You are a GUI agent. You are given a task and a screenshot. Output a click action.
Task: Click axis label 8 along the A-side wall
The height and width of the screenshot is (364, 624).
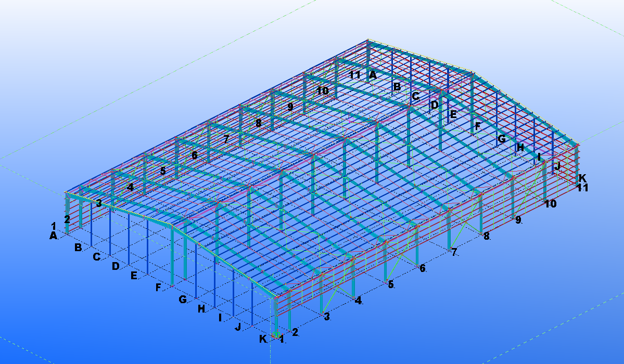[259, 123]
